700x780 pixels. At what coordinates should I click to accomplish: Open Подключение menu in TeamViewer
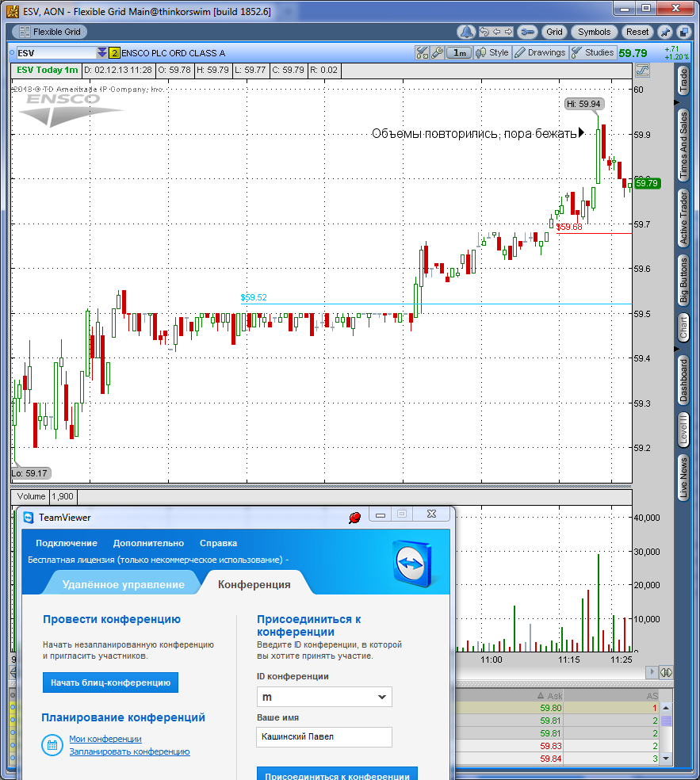(x=67, y=543)
